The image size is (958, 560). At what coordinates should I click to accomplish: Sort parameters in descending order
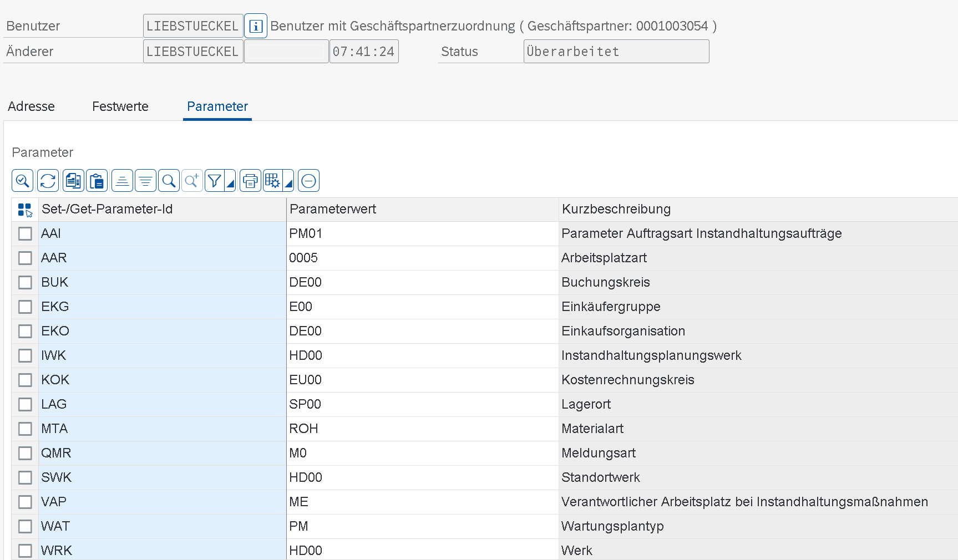pyautogui.click(x=145, y=181)
